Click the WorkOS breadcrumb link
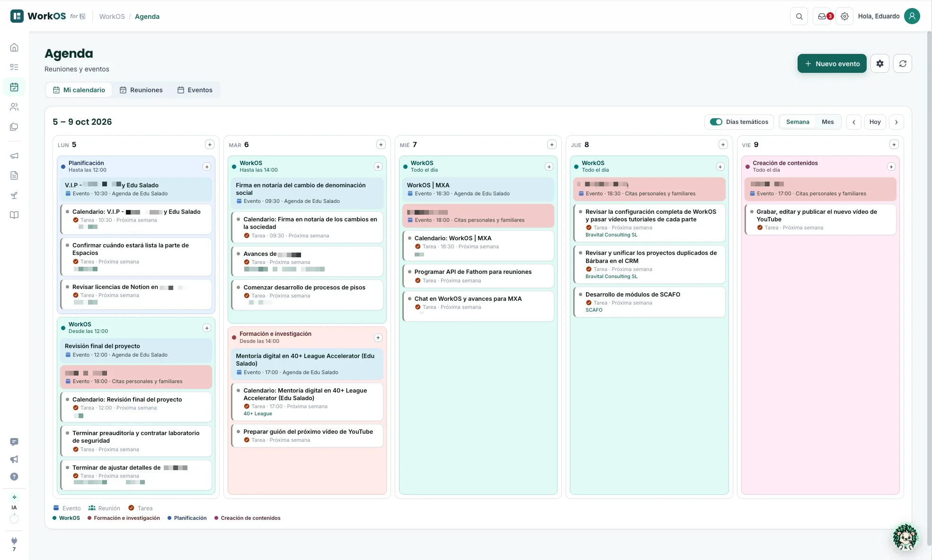932x560 pixels. (x=112, y=17)
